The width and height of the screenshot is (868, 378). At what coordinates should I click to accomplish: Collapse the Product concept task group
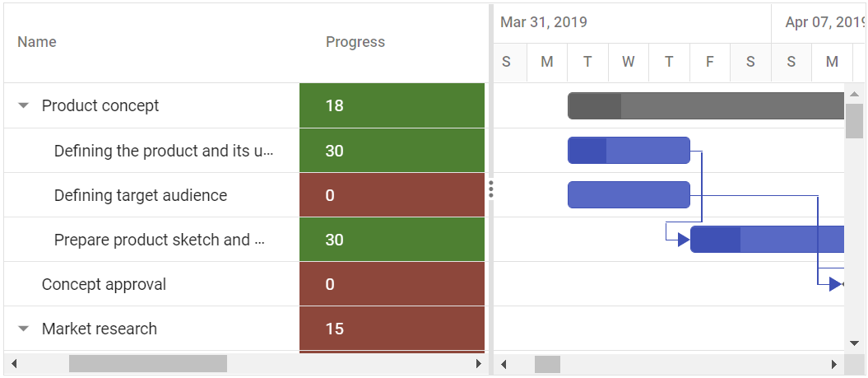tap(24, 105)
